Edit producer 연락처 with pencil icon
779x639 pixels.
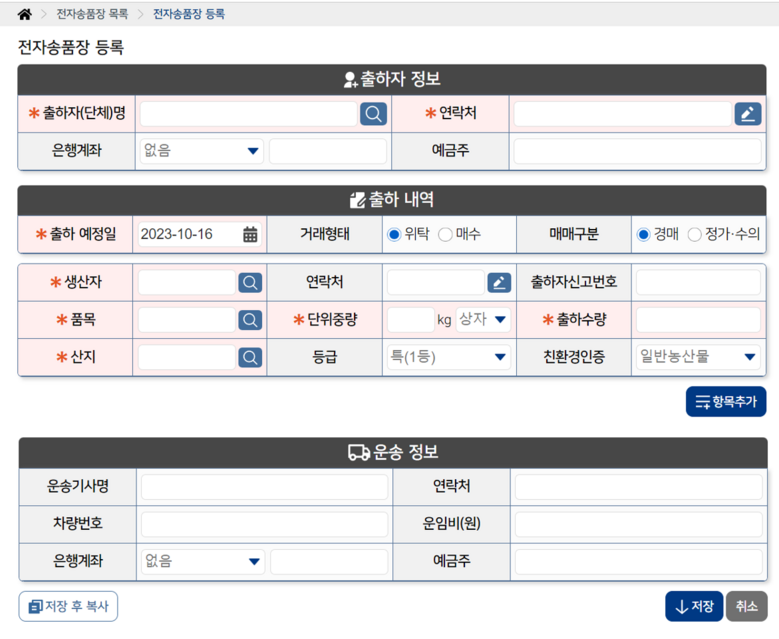click(499, 283)
